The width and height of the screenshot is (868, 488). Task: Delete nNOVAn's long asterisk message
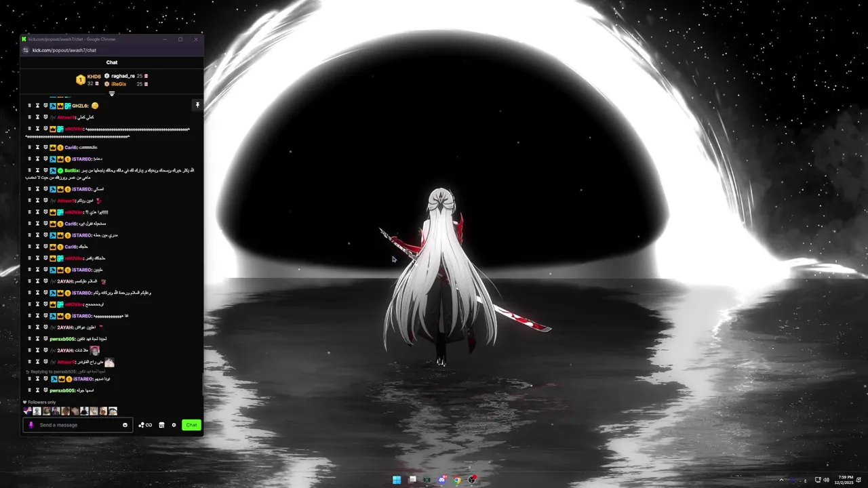pyautogui.click(x=29, y=129)
